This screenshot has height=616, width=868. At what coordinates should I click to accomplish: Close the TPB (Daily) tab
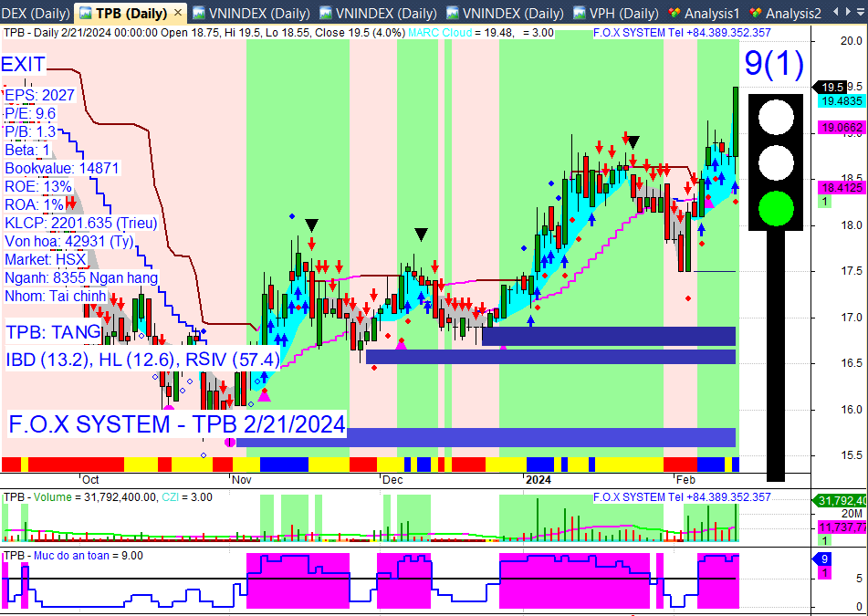(x=177, y=12)
